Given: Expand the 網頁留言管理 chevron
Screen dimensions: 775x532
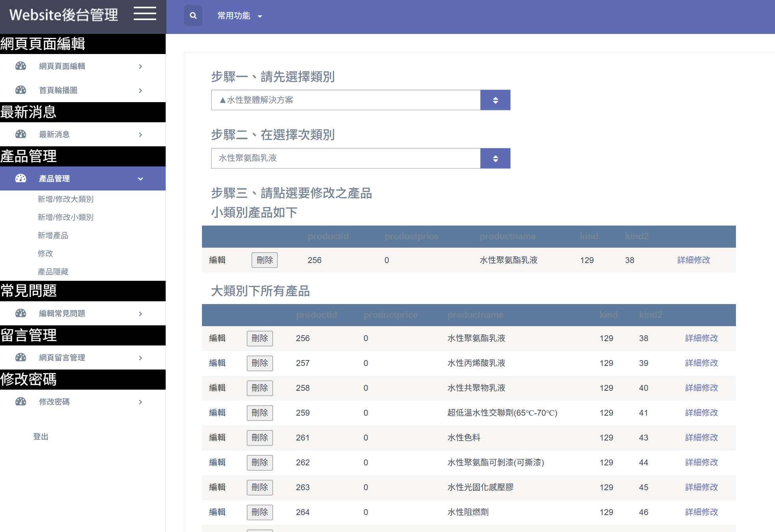Looking at the screenshot, I should point(140,358).
